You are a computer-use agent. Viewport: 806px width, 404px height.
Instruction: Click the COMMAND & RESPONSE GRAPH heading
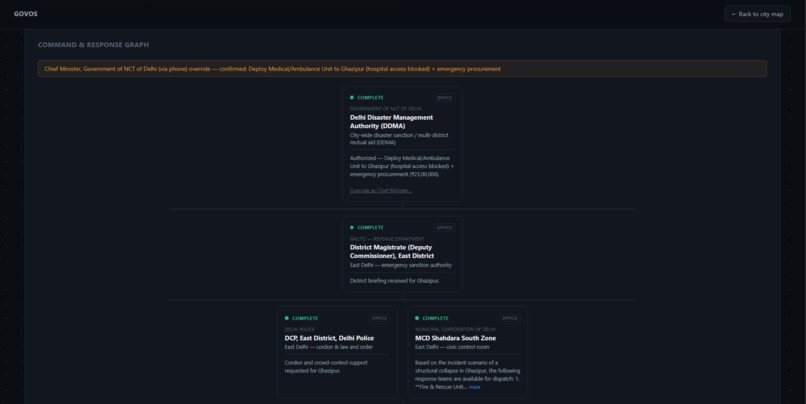[x=94, y=45]
